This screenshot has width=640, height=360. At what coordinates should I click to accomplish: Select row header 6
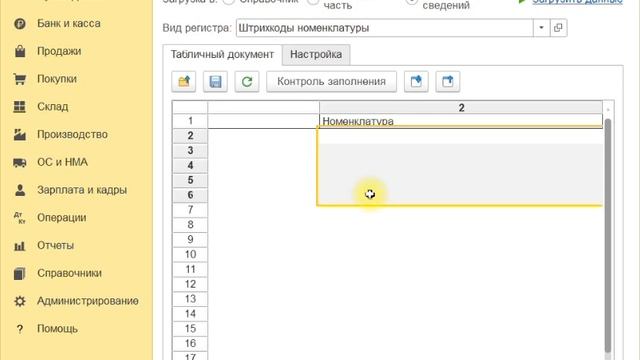coord(190,195)
